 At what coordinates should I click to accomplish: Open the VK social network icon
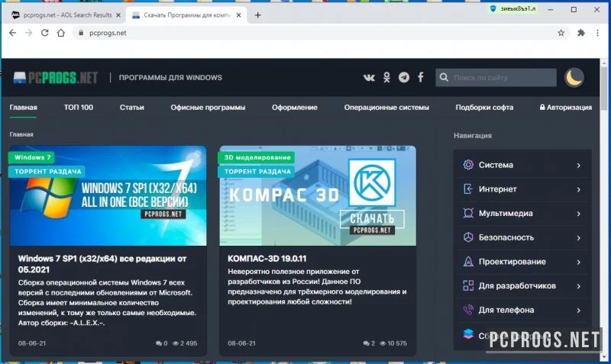369,78
